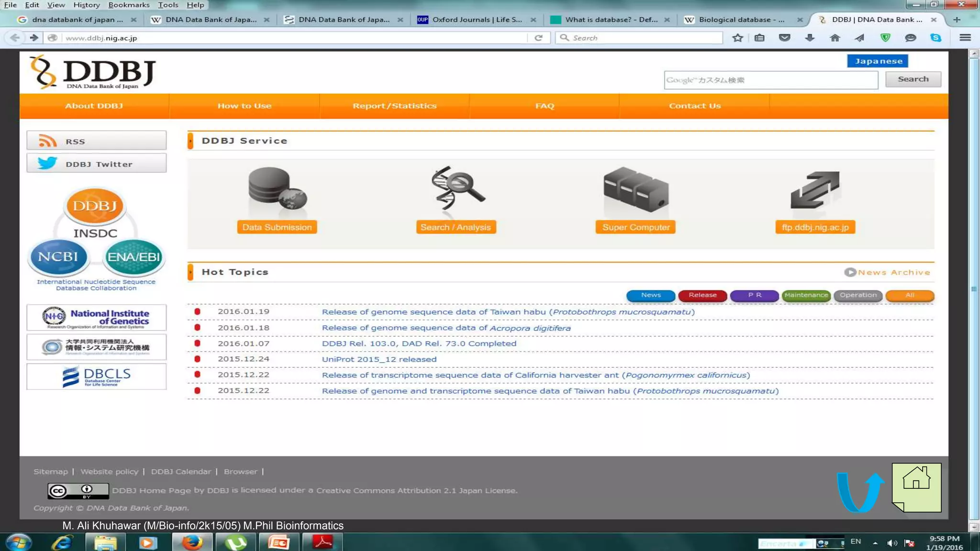Reload the page using refresh icon
This screenshot has width=980, height=551.
(538, 38)
